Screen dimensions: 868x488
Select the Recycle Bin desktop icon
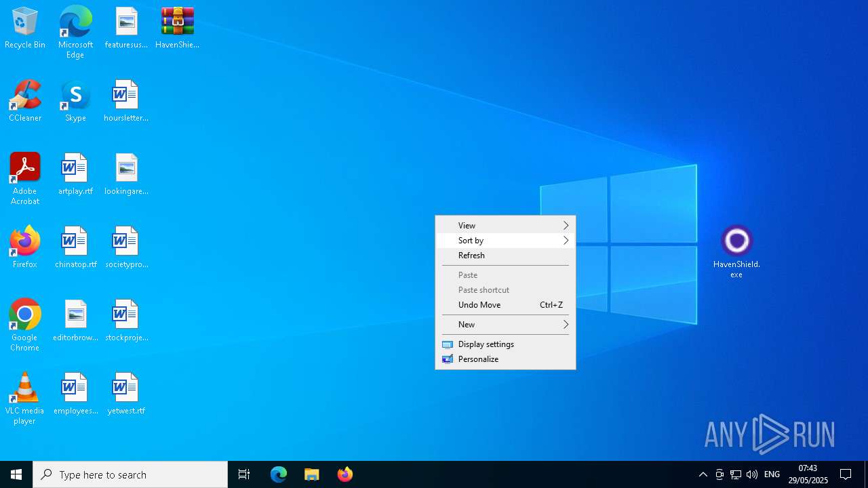click(x=25, y=28)
